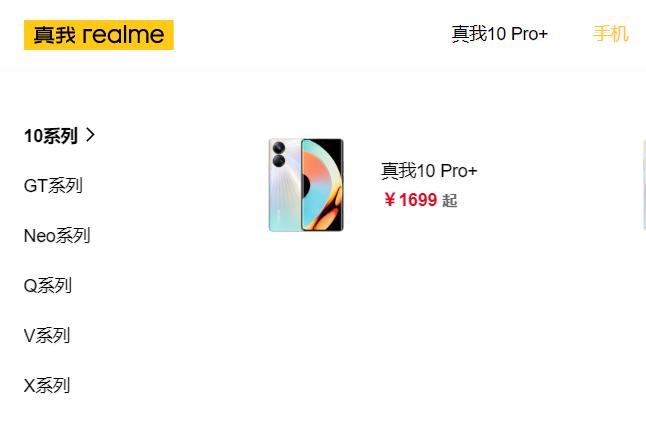The width and height of the screenshot is (646, 424).
Task: Open the 真我10 Pro+ product name link
Action: [x=429, y=171]
